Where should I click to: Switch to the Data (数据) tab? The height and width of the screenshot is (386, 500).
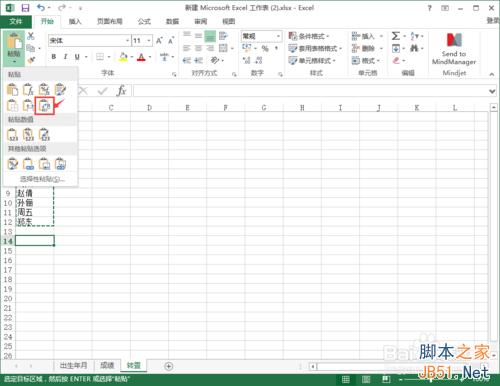(172, 22)
